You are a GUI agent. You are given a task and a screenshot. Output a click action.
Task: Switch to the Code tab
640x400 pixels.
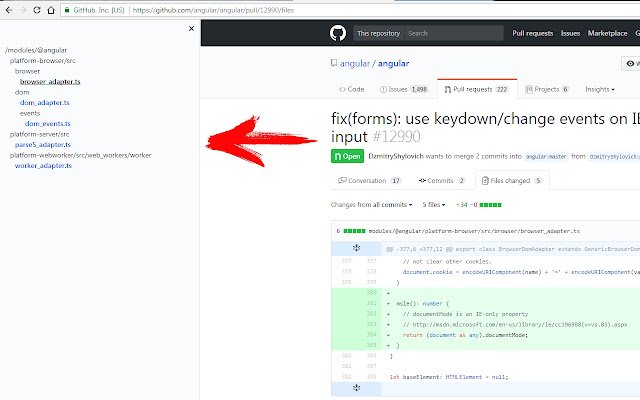(x=351, y=89)
